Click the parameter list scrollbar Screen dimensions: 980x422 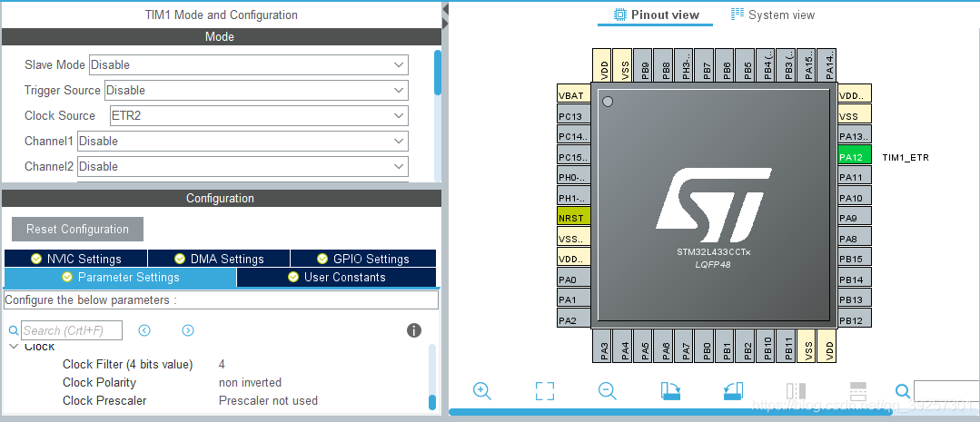click(x=432, y=402)
